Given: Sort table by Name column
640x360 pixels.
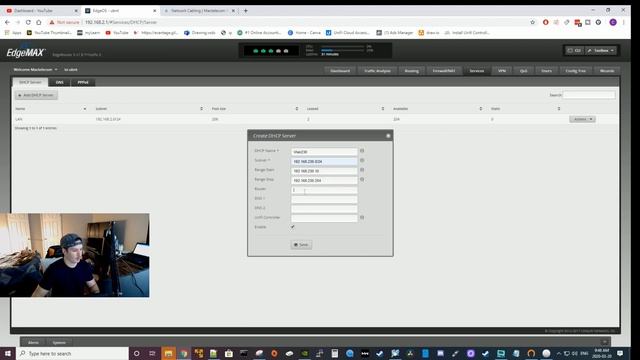Looking at the screenshot, I should click(x=51, y=109).
